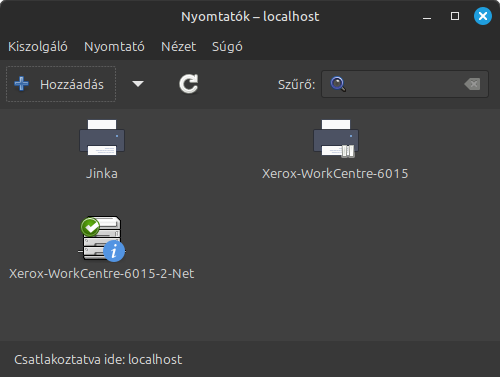Open the Súgó menu

(227, 47)
